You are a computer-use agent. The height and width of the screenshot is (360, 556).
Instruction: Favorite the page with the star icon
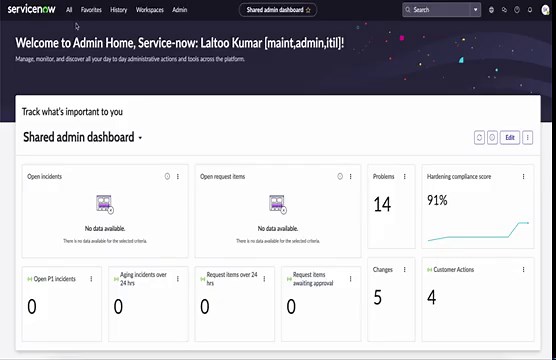[x=308, y=10]
